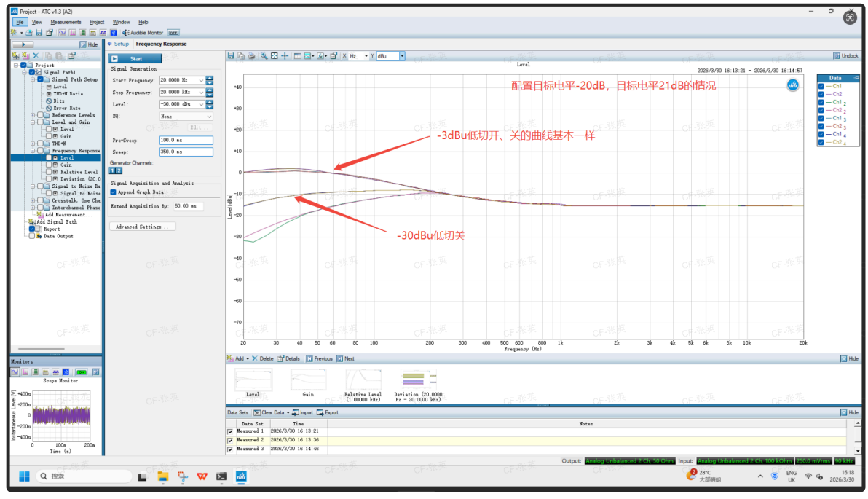Screen dimensions: 868x499
Task: Toggle the Audible Monitor OFF switch
Action: point(174,33)
